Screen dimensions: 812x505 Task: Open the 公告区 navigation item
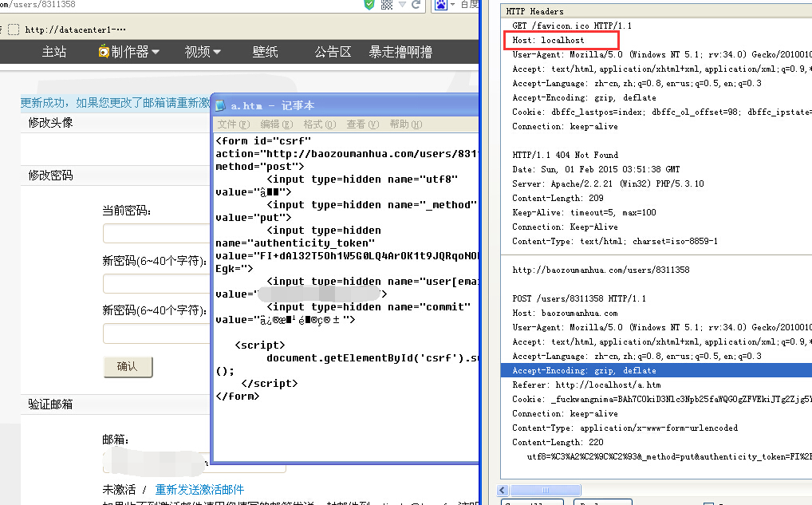(333, 52)
